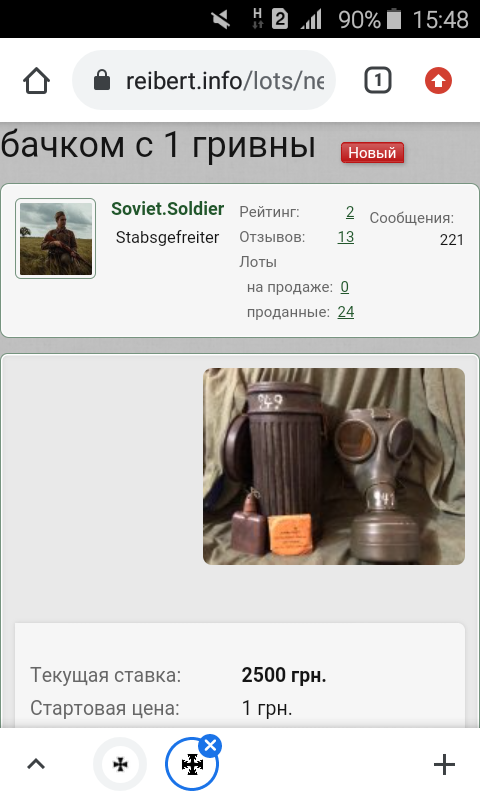Open the tab switcher showing 1 tab
The height and width of the screenshot is (800, 480).
(377, 80)
